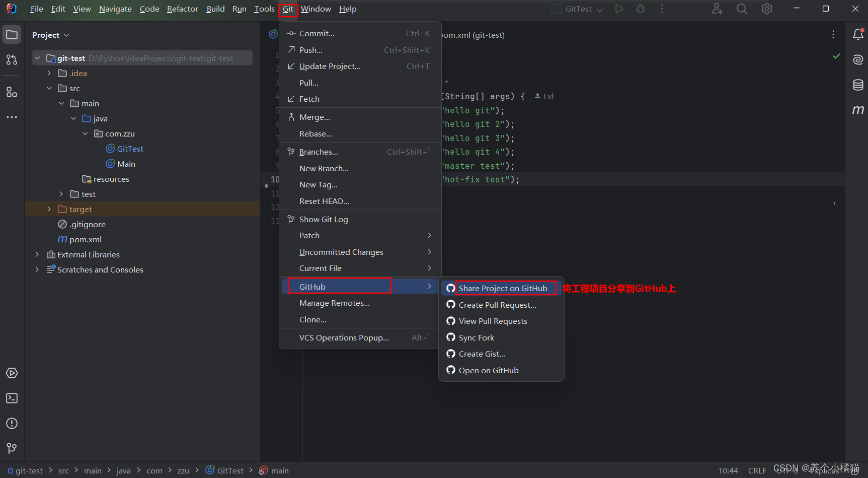Click the author hint Lxl

[x=544, y=96]
